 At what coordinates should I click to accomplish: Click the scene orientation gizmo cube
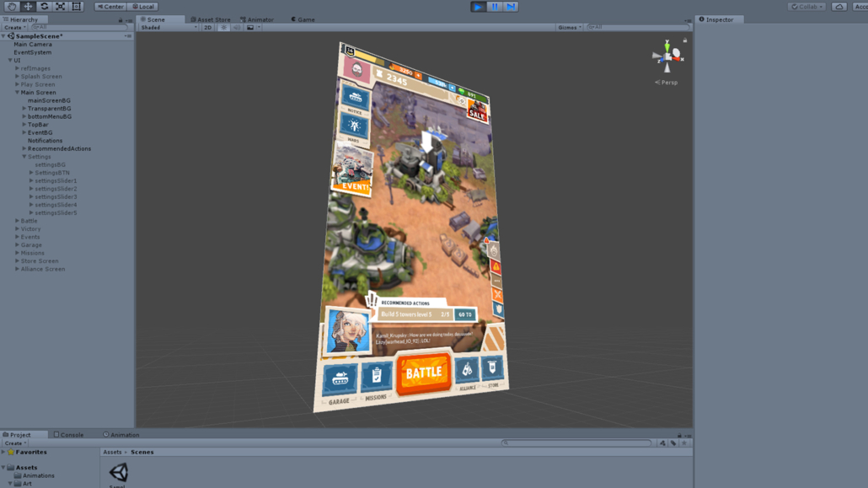point(667,56)
